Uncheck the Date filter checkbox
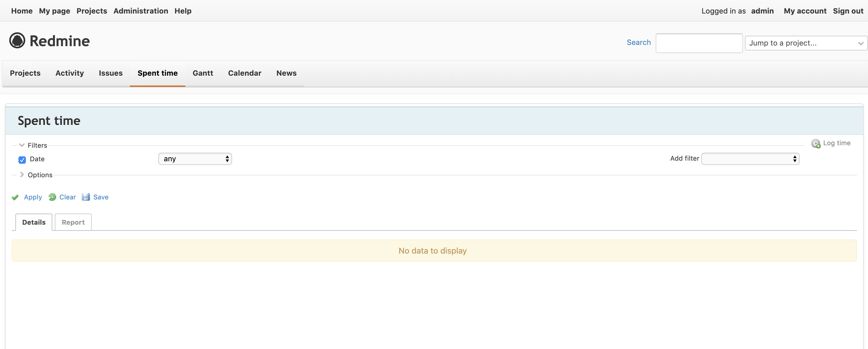Screen dimensions: 868x349 click(22, 160)
